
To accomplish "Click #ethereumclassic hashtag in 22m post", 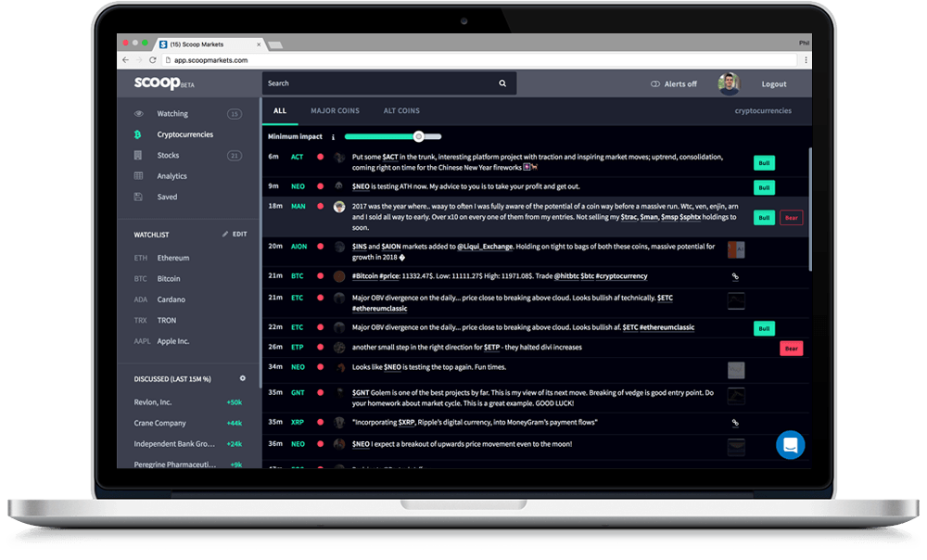I will point(667,327).
